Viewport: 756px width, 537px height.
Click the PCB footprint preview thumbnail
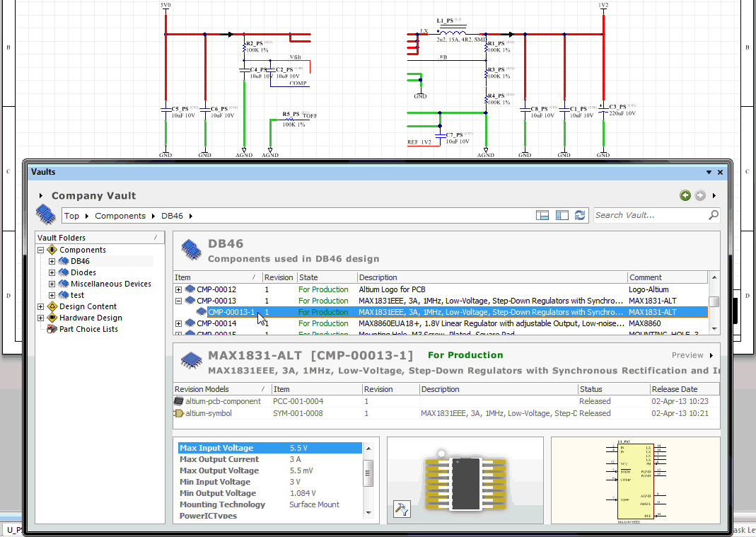pyautogui.click(x=465, y=480)
